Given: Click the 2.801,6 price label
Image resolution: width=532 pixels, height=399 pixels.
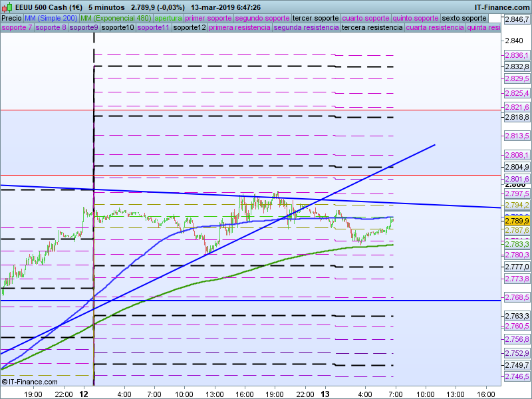Looking at the screenshot, I should click(517, 179).
